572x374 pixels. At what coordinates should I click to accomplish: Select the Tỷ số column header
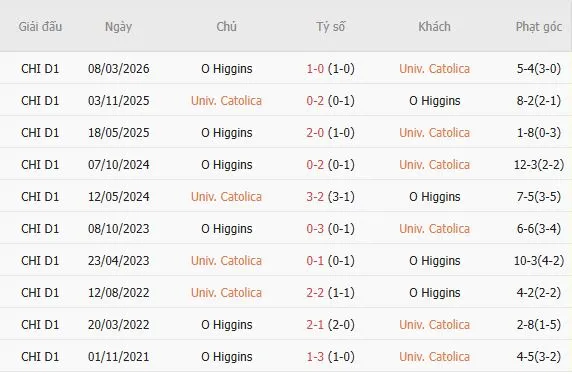[330, 27]
